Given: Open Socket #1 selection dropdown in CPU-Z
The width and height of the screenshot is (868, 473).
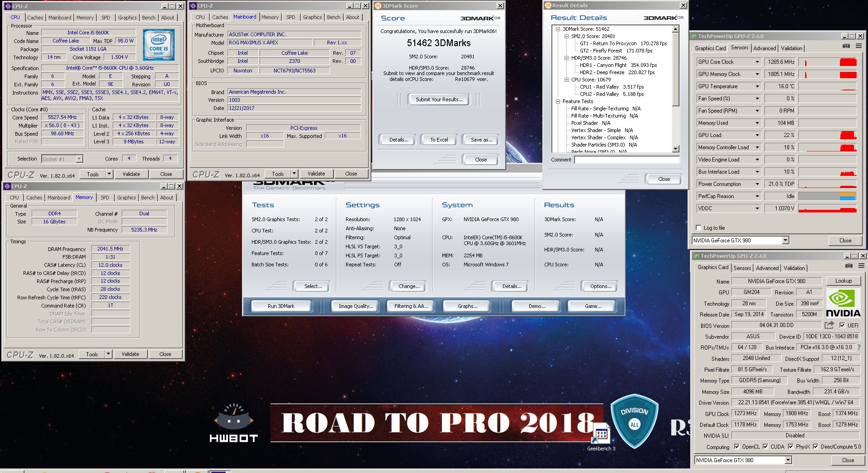Looking at the screenshot, I should 79,159.
